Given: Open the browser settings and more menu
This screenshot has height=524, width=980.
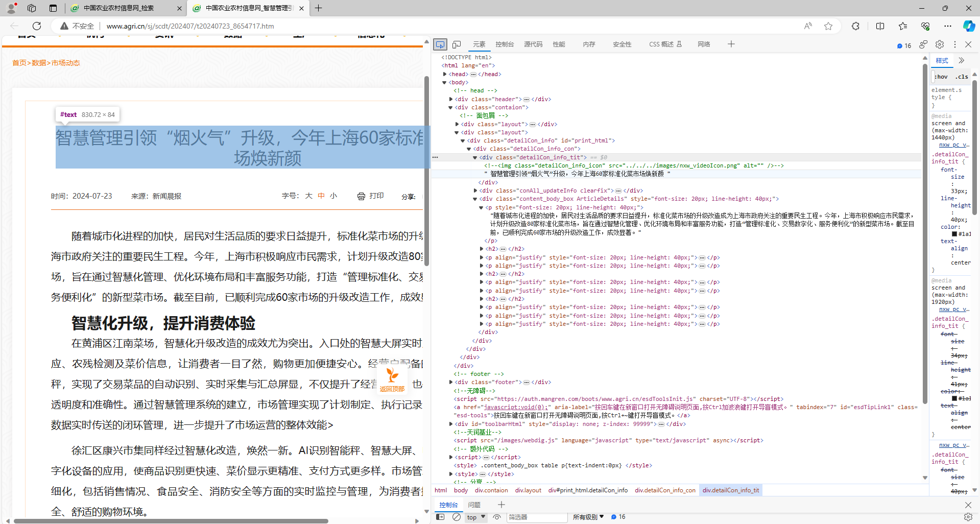Looking at the screenshot, I should [948, 26].
